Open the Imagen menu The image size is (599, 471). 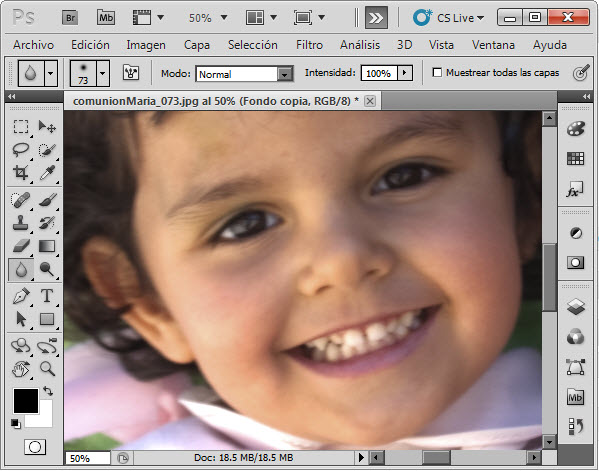(146, 45)
